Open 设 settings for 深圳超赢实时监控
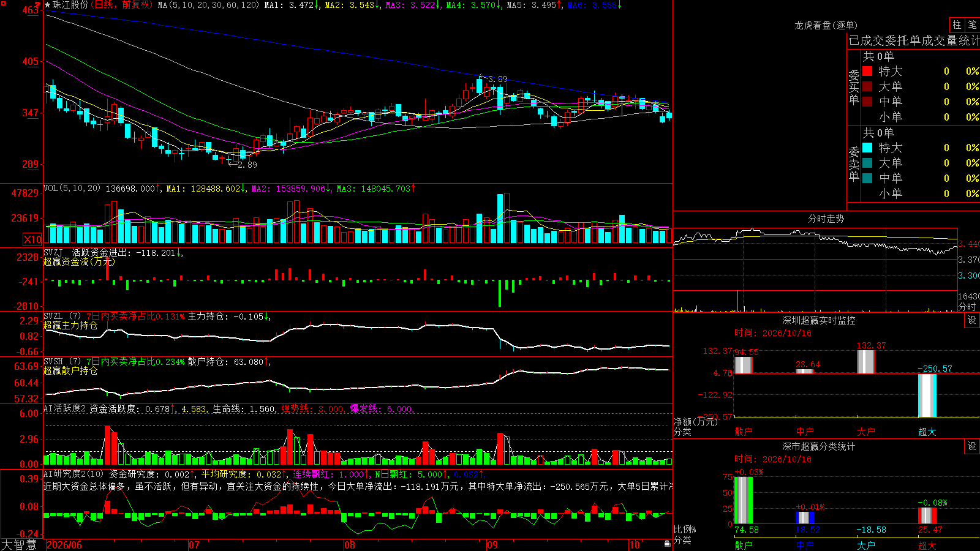Image resolution: width=980 pixels, height=551 pixels. pyautogui.click(x=972, y=320)
